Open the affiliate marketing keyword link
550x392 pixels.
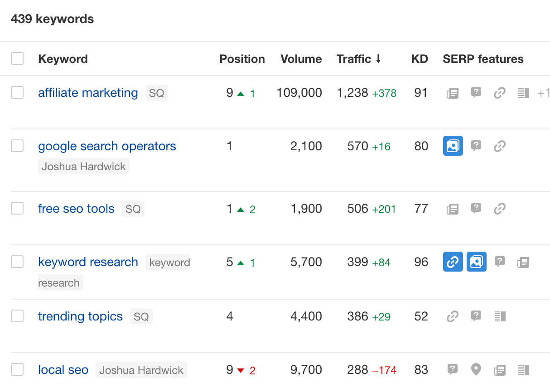coord(88,93)
